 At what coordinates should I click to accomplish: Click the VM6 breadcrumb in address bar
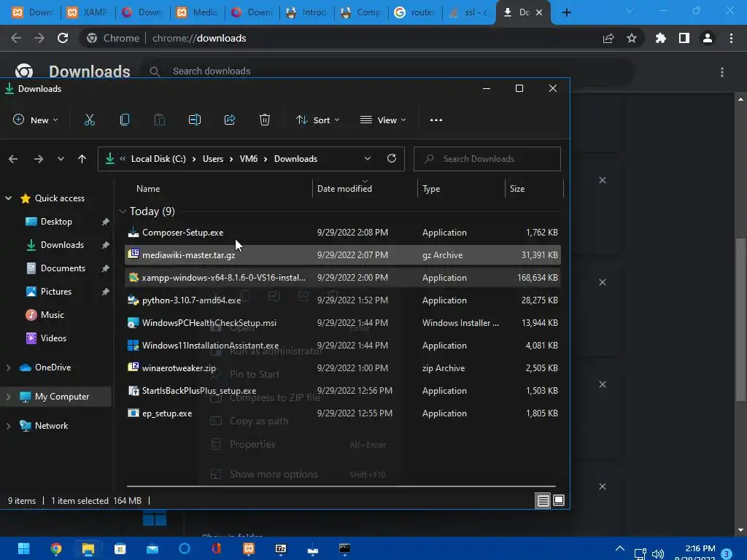click(x=249, y=158)
